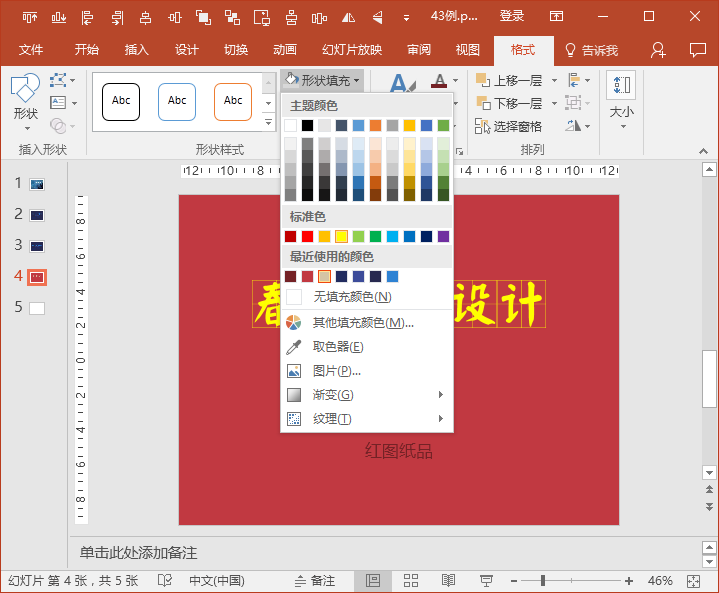Click the group objects icon
This screenshot has height=593, width=719.
203,17
